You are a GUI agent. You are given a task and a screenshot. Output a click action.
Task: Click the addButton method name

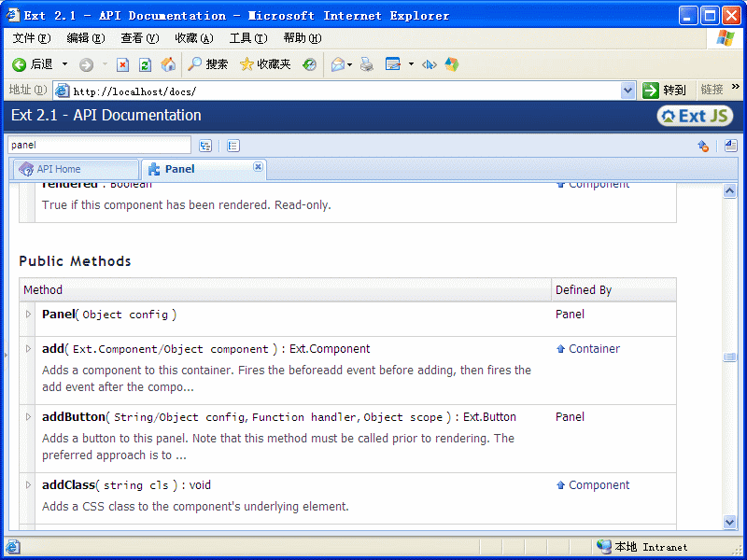[x=74, y=416]
